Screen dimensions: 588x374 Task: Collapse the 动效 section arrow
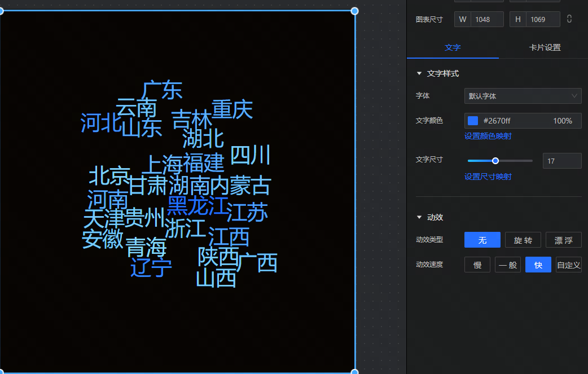(419, 217)
